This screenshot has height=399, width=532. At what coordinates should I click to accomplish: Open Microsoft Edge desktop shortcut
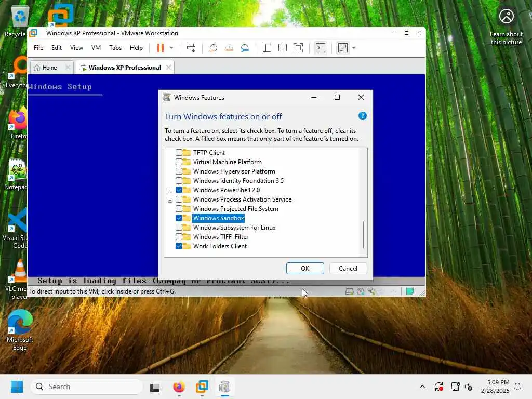click(x=20, y=330)
